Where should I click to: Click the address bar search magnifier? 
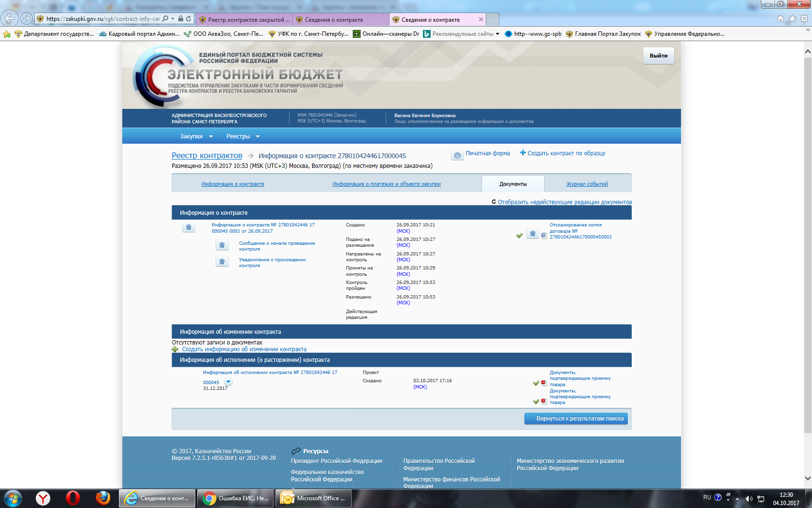[165, 18]
